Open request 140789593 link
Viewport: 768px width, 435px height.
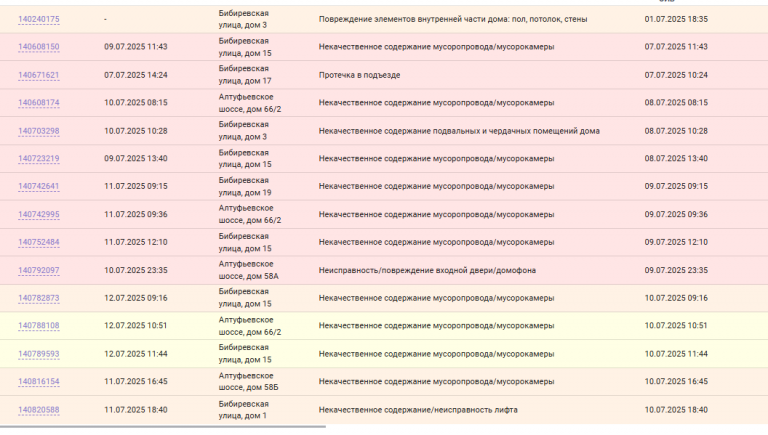tap(39, 354)
